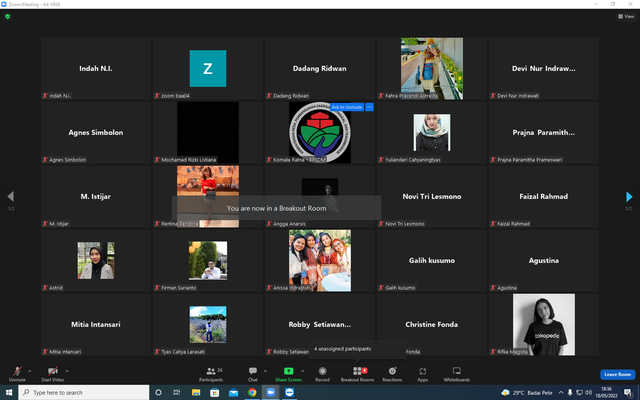This screenshot has width=640, height=400.
Task: Select Mochamad Rizki Listiana black video tile
Action: click(208, 133)
